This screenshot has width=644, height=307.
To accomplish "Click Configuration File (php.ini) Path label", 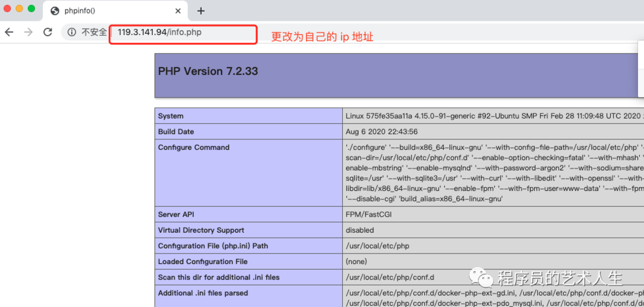I will tap(213, 246).
